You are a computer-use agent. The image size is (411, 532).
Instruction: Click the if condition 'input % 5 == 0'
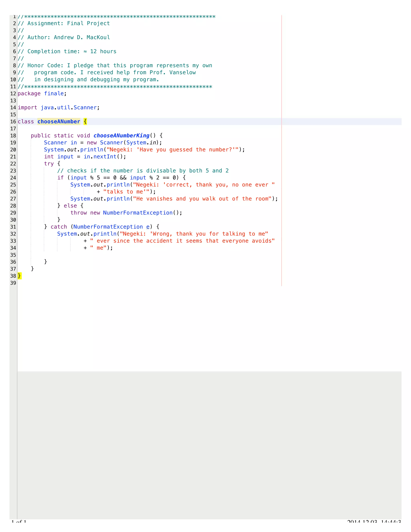tap(94, 178)
